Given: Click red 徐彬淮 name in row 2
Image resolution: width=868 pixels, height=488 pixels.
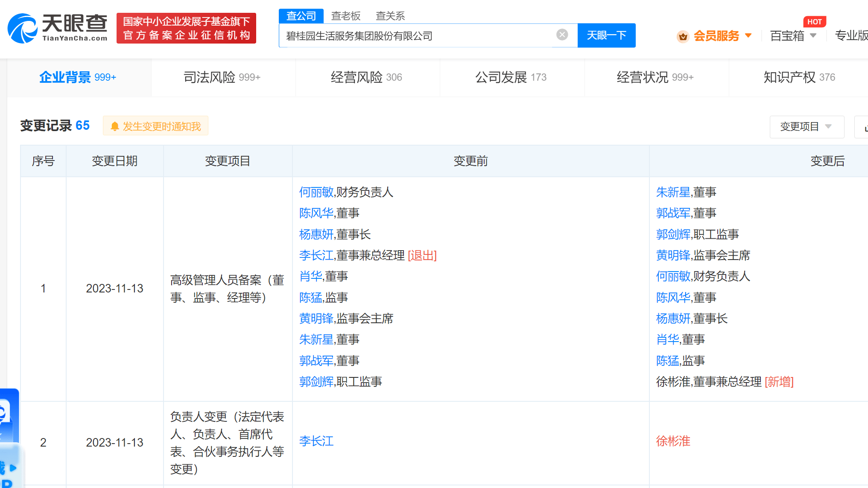Looking at the screenshot, I should click(x=673, y=441).
